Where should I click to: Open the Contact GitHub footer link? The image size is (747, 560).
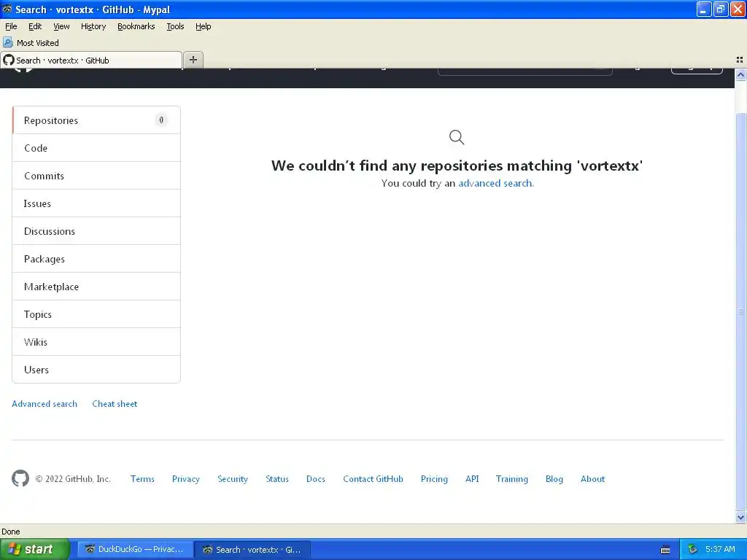373,479
